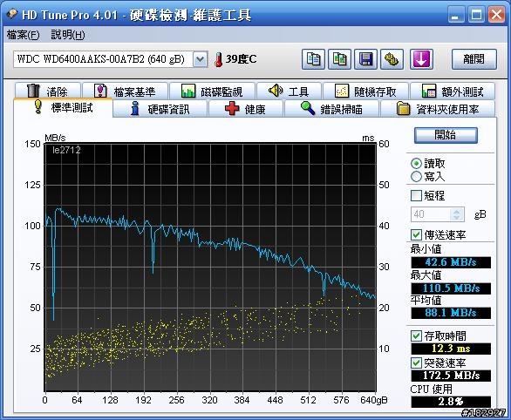Click the 開始 button
This screenshot has height=420, width=511.
point(446,135)
